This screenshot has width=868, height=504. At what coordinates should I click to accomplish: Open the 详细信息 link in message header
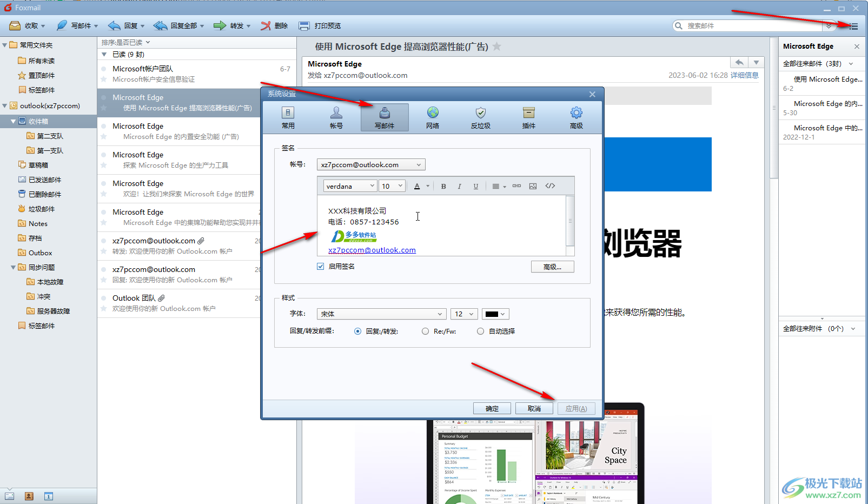point(744,75)
